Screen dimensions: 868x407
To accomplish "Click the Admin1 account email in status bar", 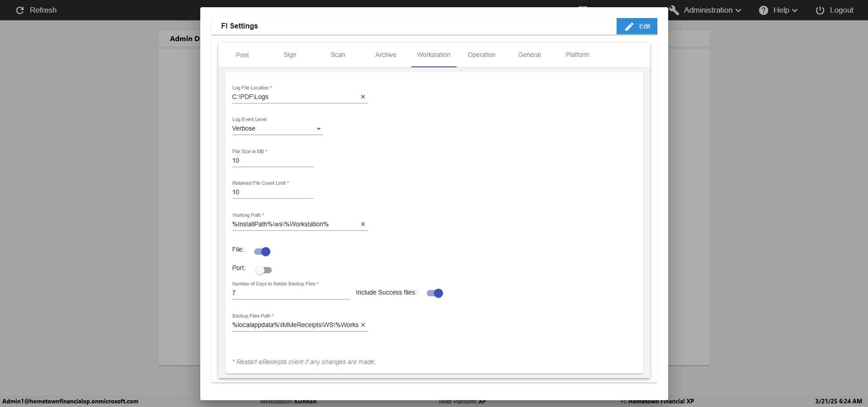I will pyautogui.click(x=71, y=401).
